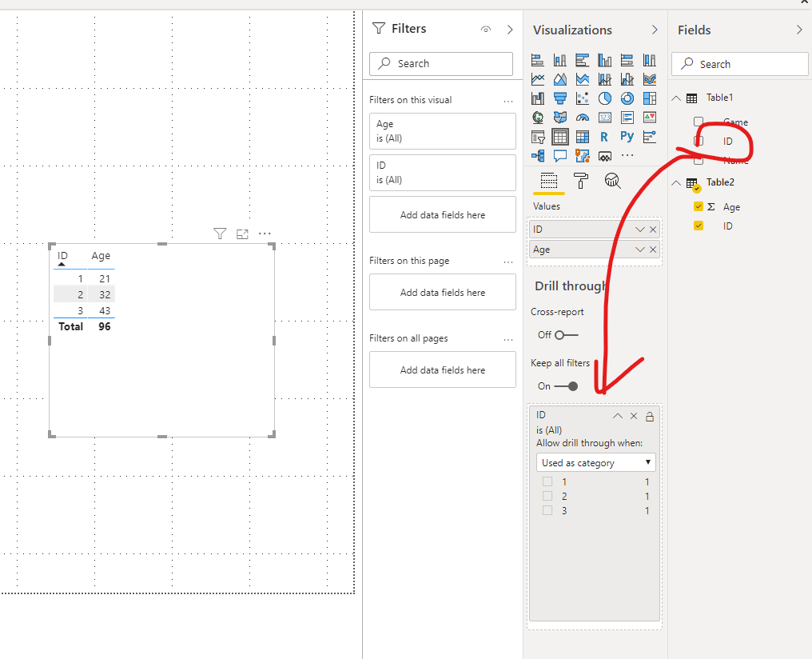Screen dimensions: 812x659
Task: Uncheck the Age field in Table2
Action: (699, 206)
